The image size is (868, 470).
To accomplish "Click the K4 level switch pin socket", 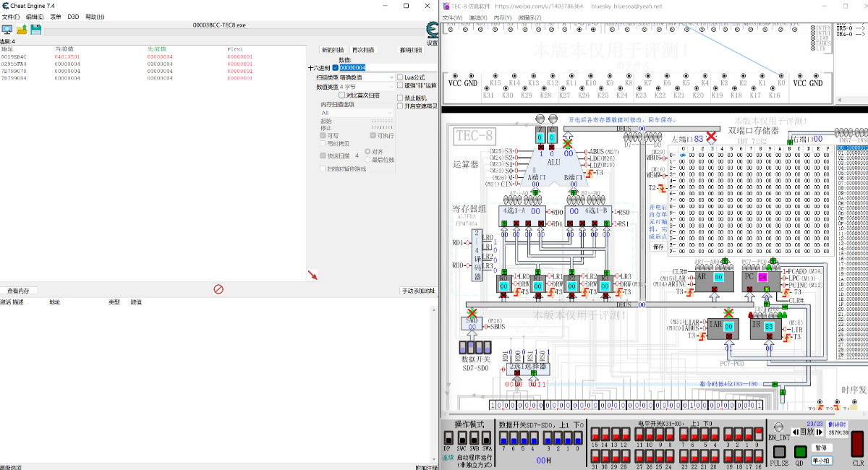I will point(705,74).
